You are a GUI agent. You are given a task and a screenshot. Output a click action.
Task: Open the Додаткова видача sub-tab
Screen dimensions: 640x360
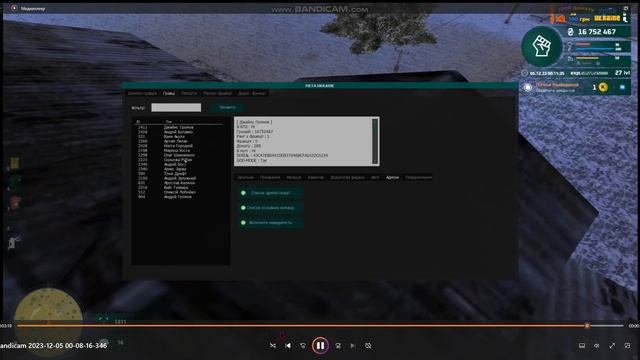pos(347,178)
